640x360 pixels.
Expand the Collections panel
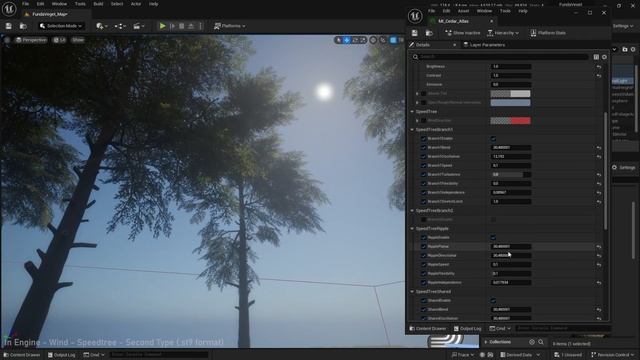pyautogui.click(x=486, y=342)
